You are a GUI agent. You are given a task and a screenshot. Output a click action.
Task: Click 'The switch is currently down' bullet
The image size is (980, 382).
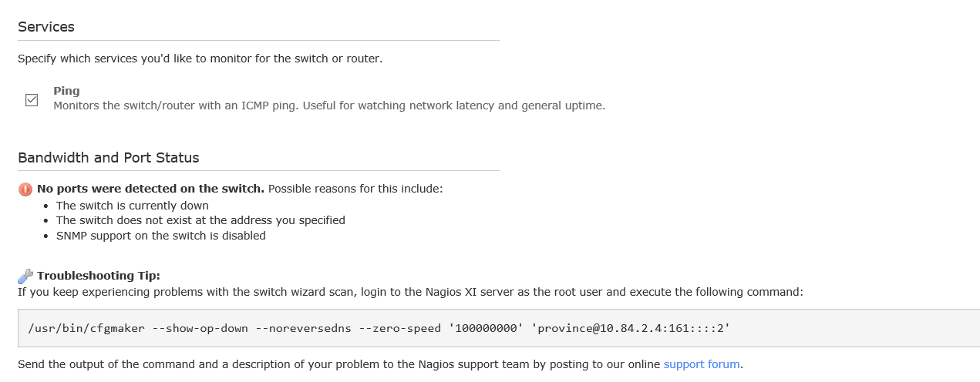click(x=132, y=206)
